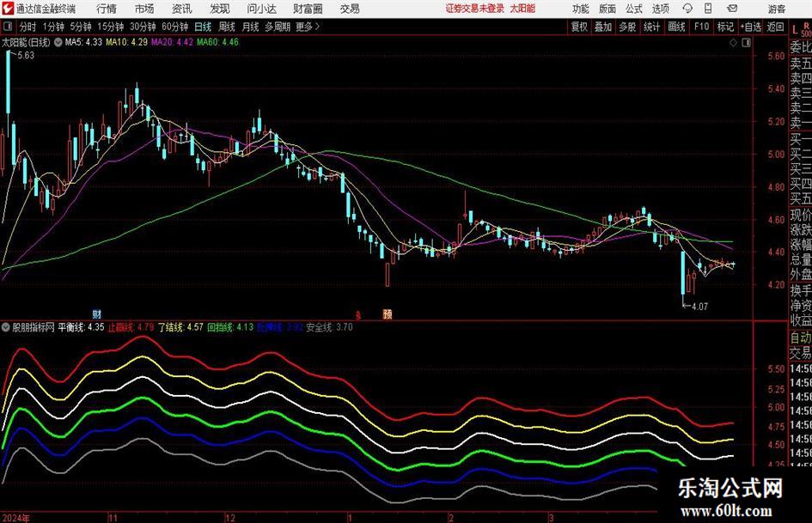Image resolution: width=812 pixels, height=523 pixels.
Task: Open the F10 company info button
Action: [x=702, y=27]
